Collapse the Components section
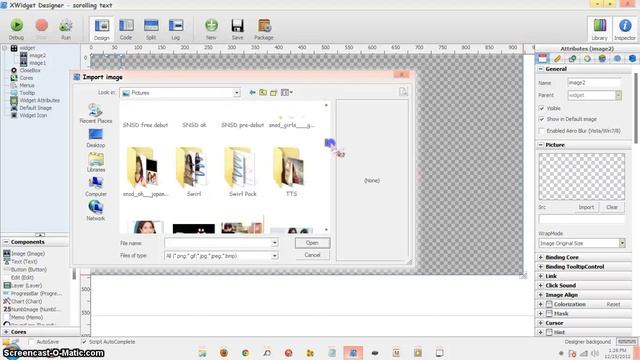Screen dimensions: 640x360 (x=6, y=242)
